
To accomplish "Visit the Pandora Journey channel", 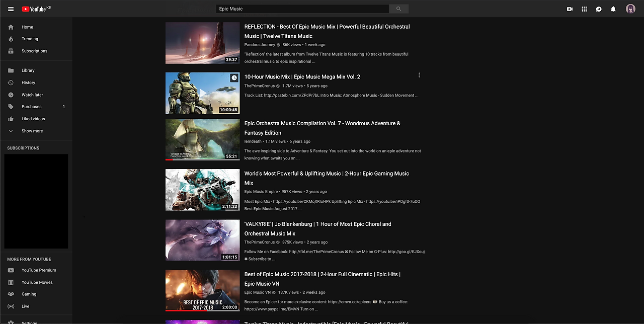I will pos(260,45).
